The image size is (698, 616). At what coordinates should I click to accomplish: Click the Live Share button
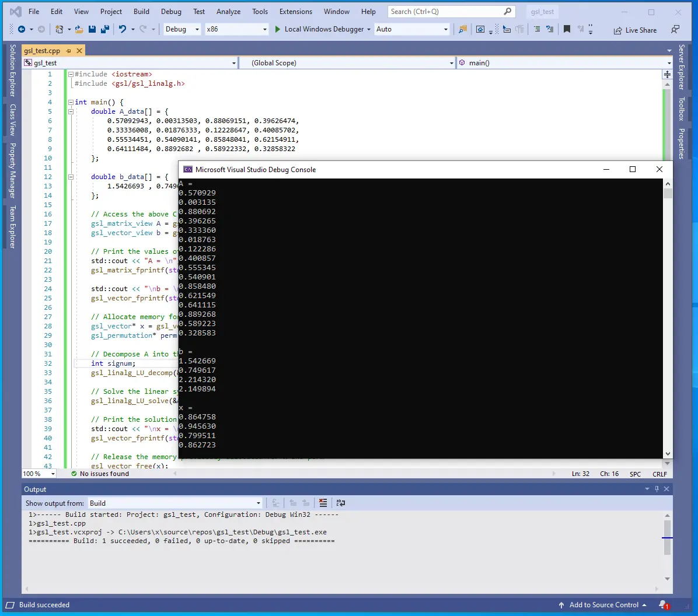(635, 30)
